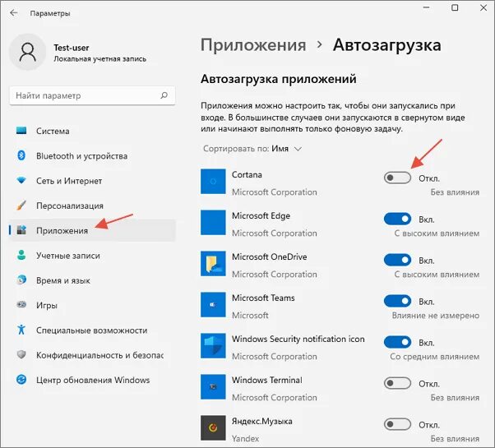Screen dimensions: 495x448
Task: Click the Яндекс.Музыка name text
Action: (x=262, y=421)
